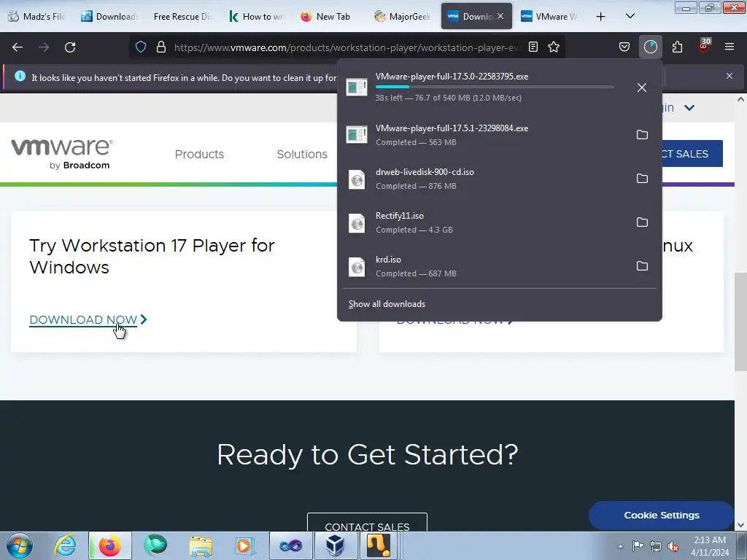Image resolution: width=747 pixels, height=560 pixels.
Task: Click the scrollbar up arrow
Action: tap(740, 100)
